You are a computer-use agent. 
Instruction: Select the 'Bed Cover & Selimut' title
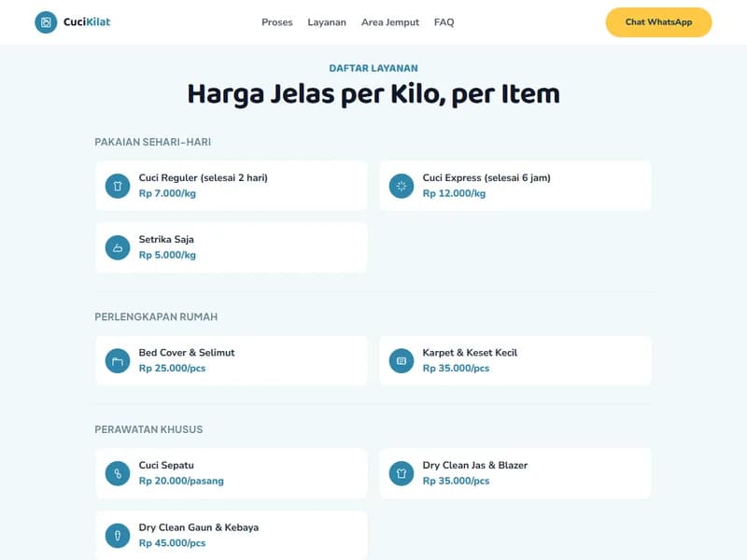point(187,353)
